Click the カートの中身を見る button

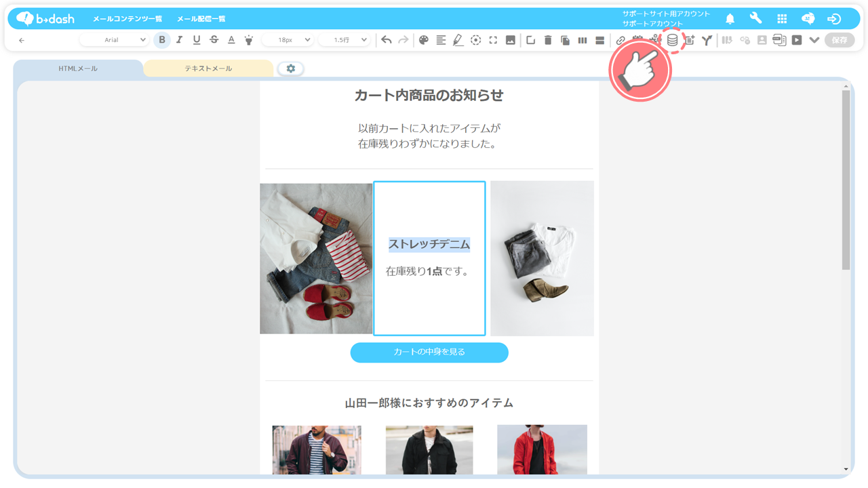pyautogui.click(x=429, y=352)
